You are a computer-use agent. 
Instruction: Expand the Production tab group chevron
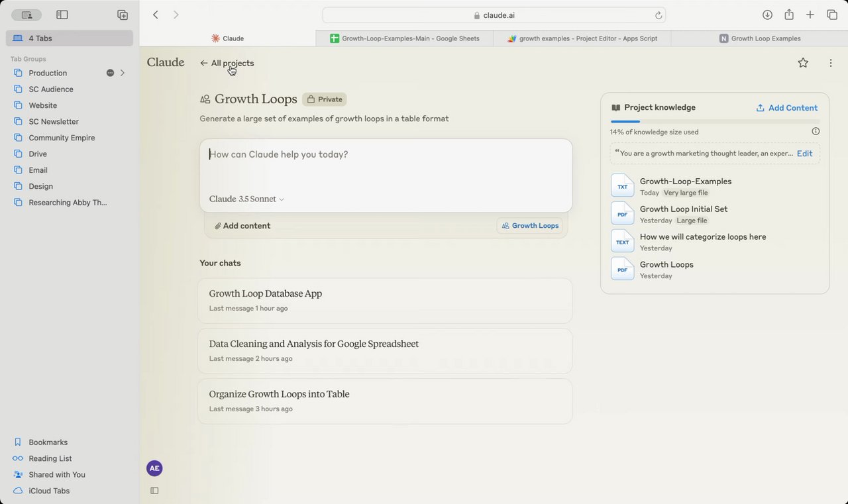point(123,73)
